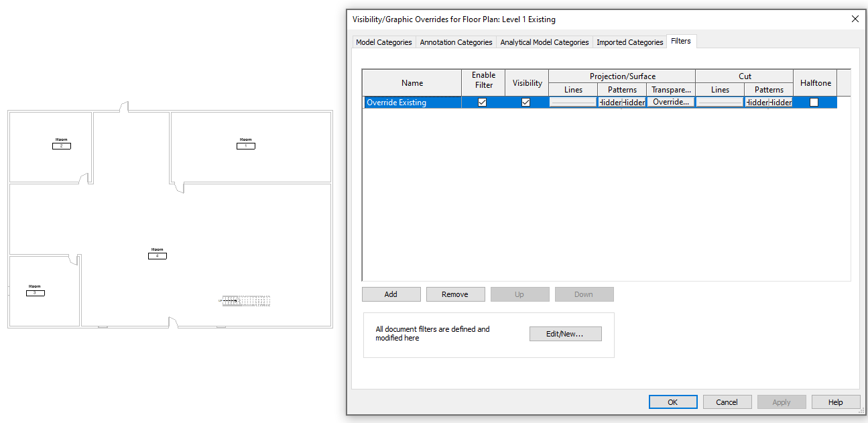Open Cut Patterns override cell
The height and width of the screenshot is (423, 868).
[x=769, y=103]
